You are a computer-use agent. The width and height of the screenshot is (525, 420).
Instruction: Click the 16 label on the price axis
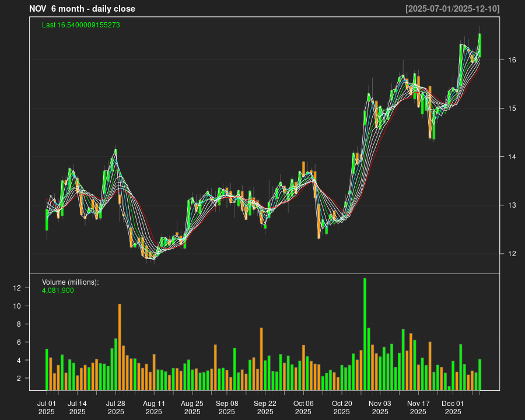click(x=512, y=60)
